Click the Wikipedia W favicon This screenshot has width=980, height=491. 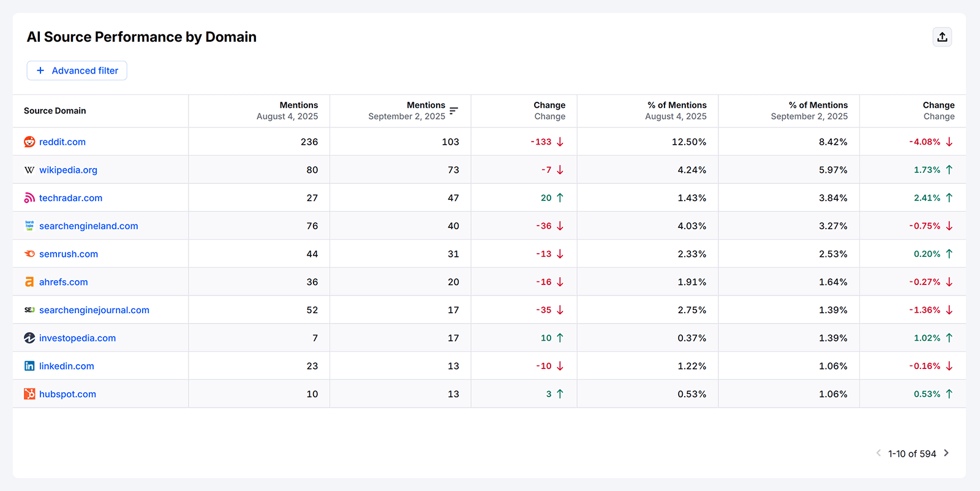[x=29, y=170]
